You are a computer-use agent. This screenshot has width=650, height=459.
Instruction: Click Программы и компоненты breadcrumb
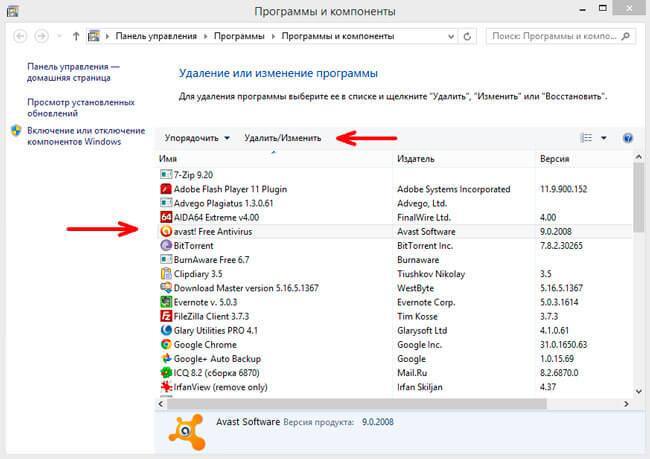tap(338, 36)
